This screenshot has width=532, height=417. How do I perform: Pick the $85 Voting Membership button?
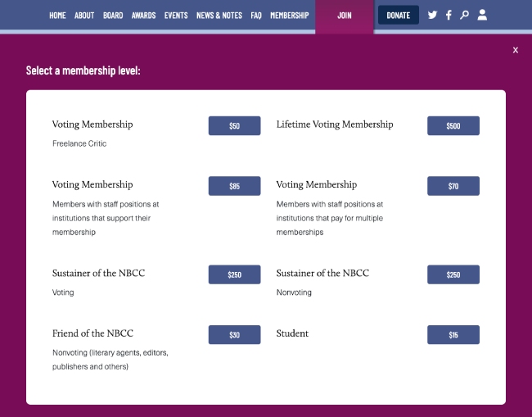coord(234,186)
